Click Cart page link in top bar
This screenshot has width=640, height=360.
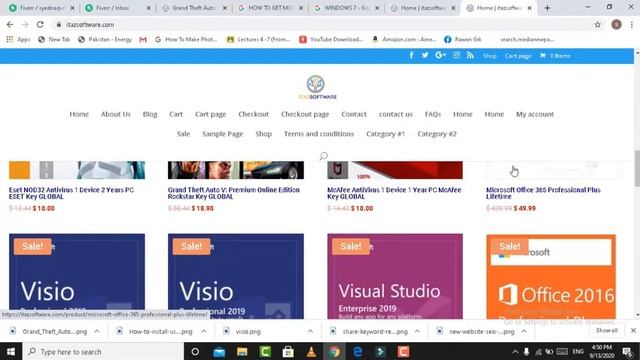(518, 56)
